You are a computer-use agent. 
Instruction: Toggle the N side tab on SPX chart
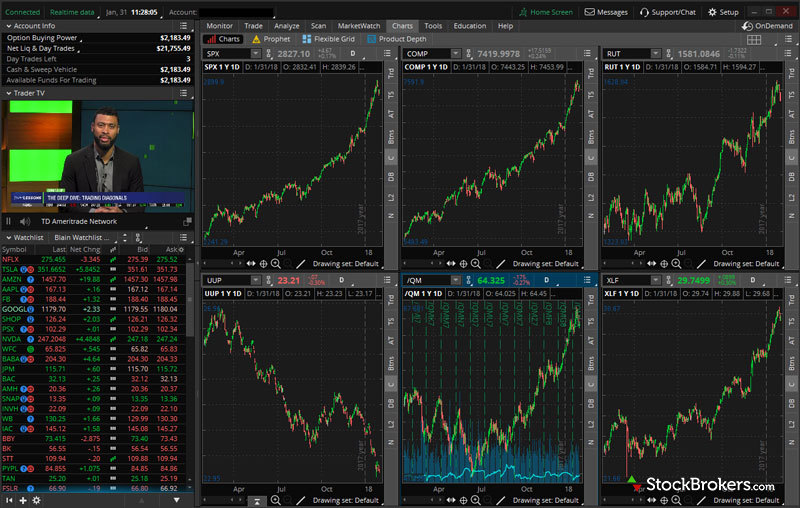pos(391,215)
